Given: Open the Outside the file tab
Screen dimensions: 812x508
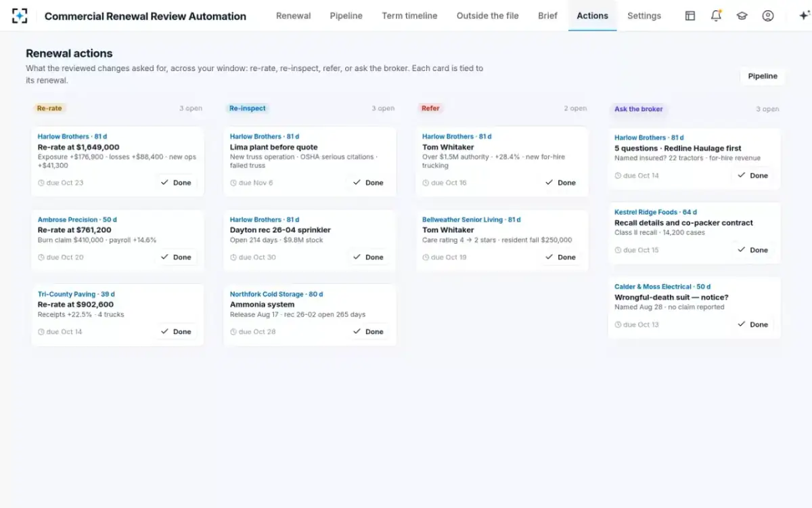Looking at the screenshot, I should [x=487, y=16].
